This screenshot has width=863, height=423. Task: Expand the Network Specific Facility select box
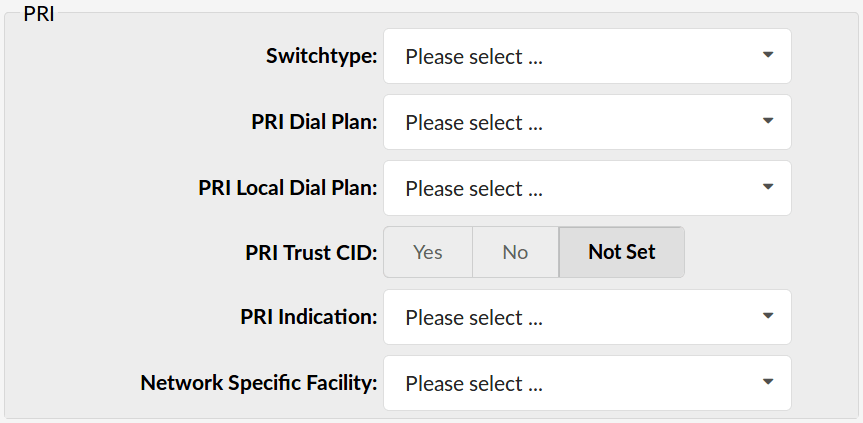(587, 383)
